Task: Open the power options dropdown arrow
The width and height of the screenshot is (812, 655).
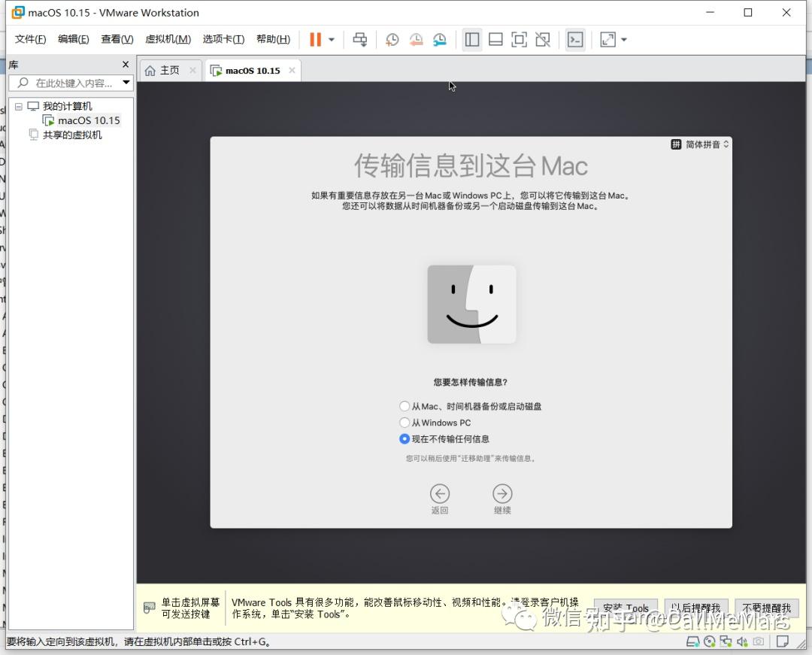Action: tap(332, 39)
